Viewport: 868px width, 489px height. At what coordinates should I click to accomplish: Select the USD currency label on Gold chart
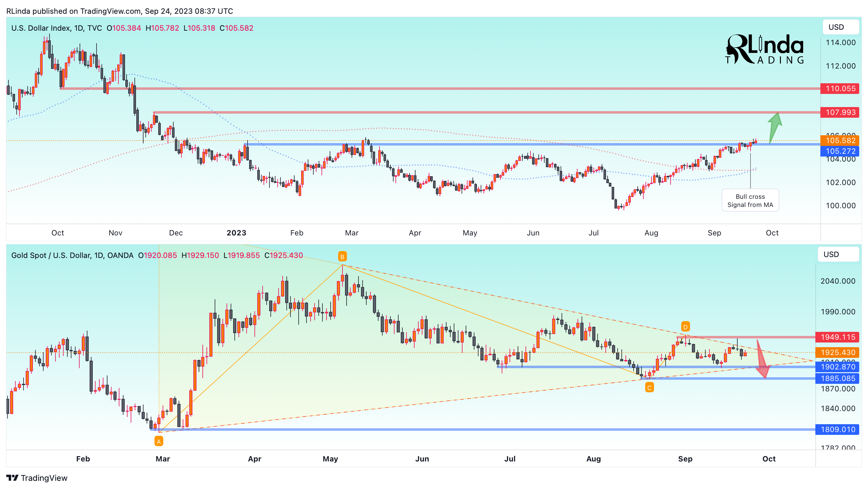(x=838, y=255)
